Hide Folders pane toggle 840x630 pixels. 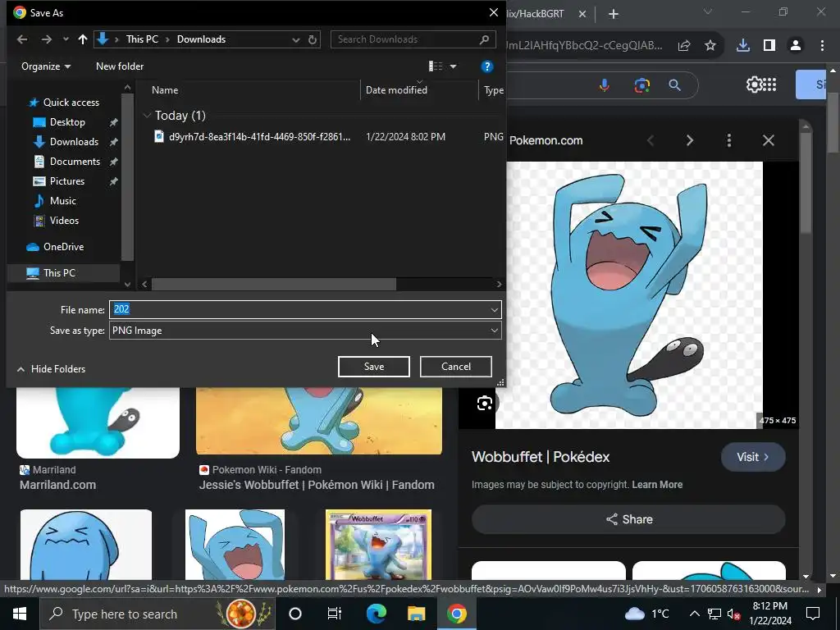[51, 369]
